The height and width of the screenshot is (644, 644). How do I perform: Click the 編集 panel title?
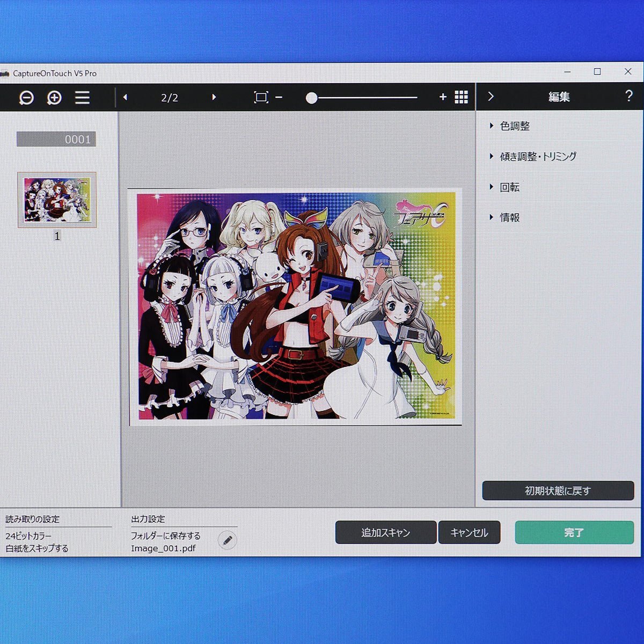(x=559, y=97)
